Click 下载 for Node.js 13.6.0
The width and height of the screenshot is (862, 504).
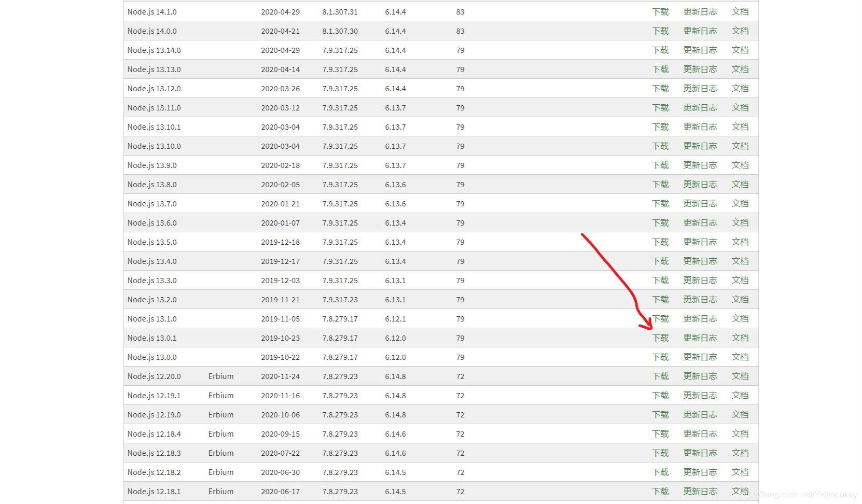pyautogui.click(x=660, y=223)
